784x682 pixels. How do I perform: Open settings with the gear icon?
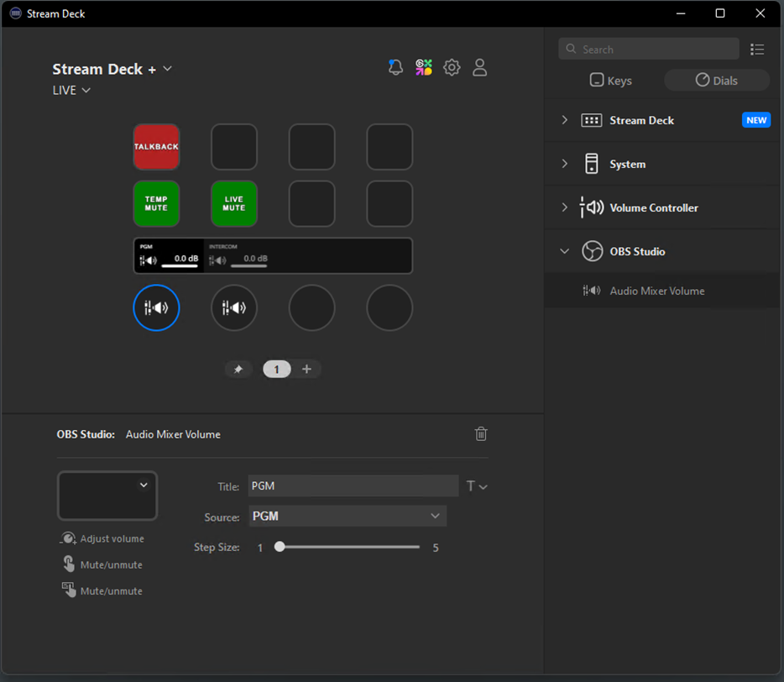coord(452,68)
